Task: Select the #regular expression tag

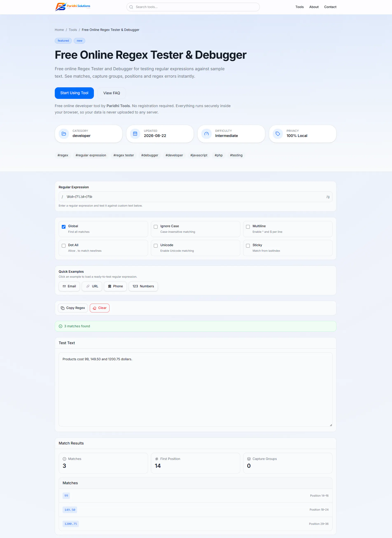Action: 91,155
